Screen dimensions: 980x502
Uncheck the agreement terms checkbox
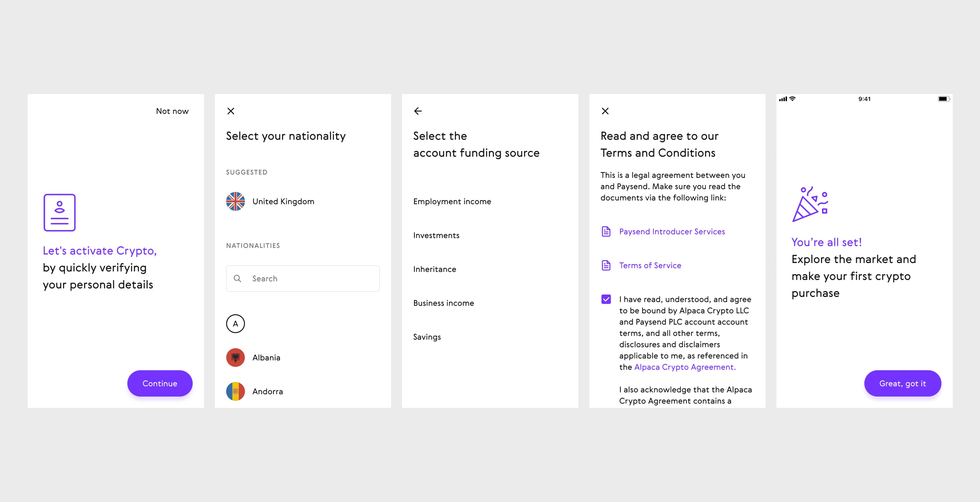click(x=606, y=299)
